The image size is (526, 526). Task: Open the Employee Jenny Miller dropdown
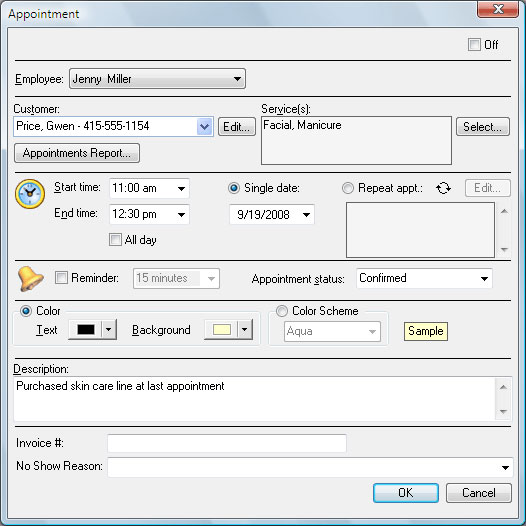point(157,79)
